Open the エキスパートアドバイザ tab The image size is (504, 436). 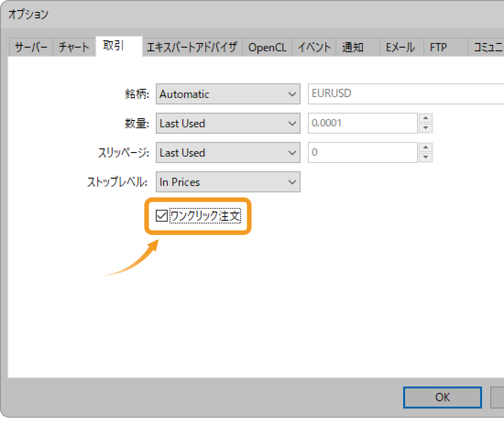pos(192,47)
